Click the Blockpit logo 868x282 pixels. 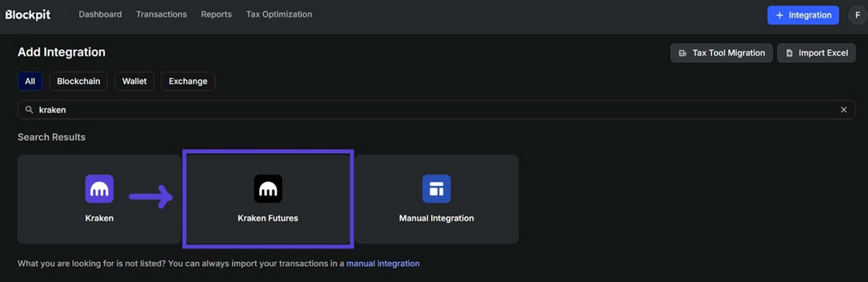[x=28, y=15]
